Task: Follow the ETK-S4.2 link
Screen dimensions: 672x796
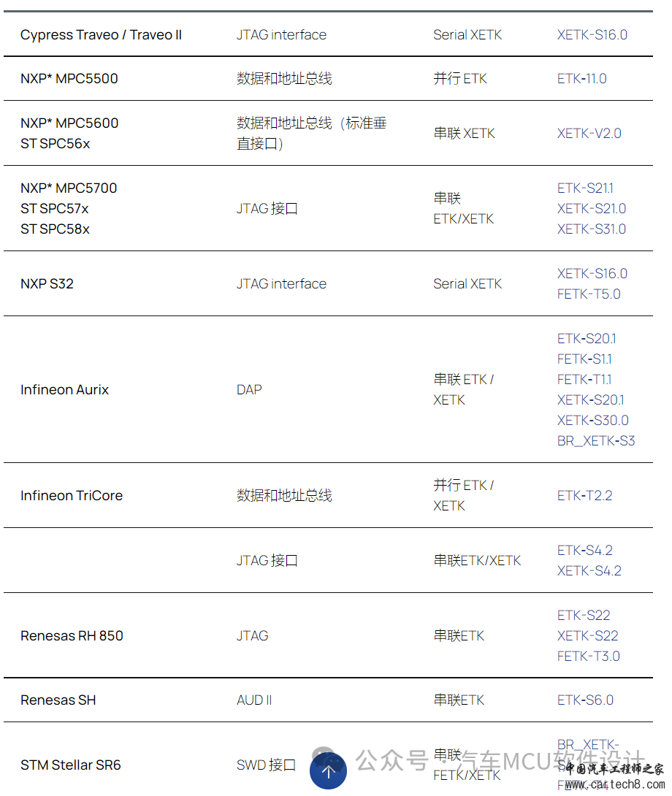Action: pos(584,551)
